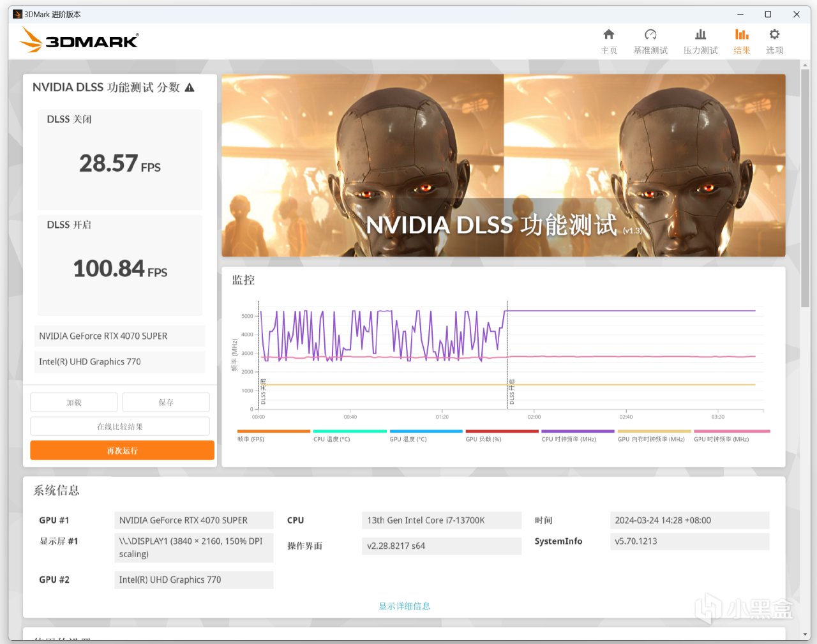Click the RTX 4070 SUPER row below the scores
Viewport: 817px width, 644px height.
tap(120, 336)
